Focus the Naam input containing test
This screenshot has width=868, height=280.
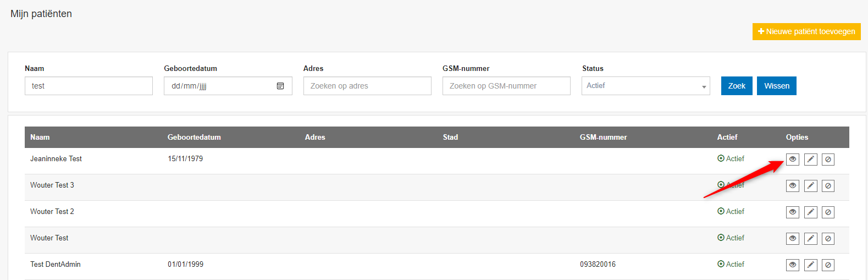point(89,86)
